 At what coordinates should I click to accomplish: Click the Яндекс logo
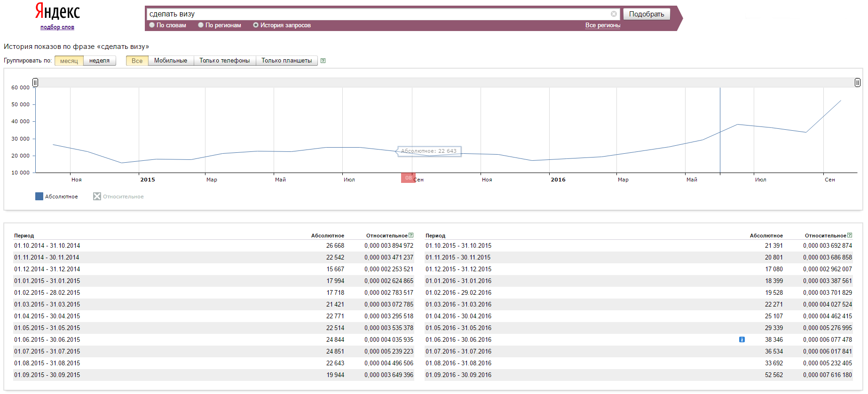(x=57, y=11)
